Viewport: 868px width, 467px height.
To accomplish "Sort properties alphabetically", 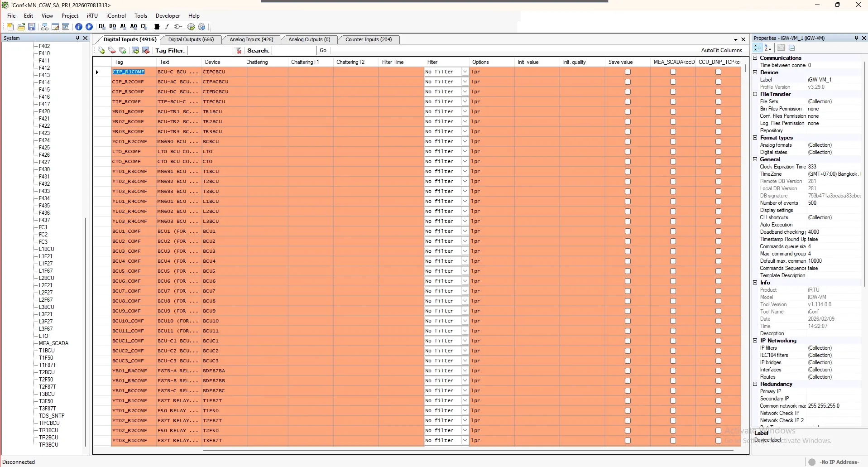I will 768,48.
